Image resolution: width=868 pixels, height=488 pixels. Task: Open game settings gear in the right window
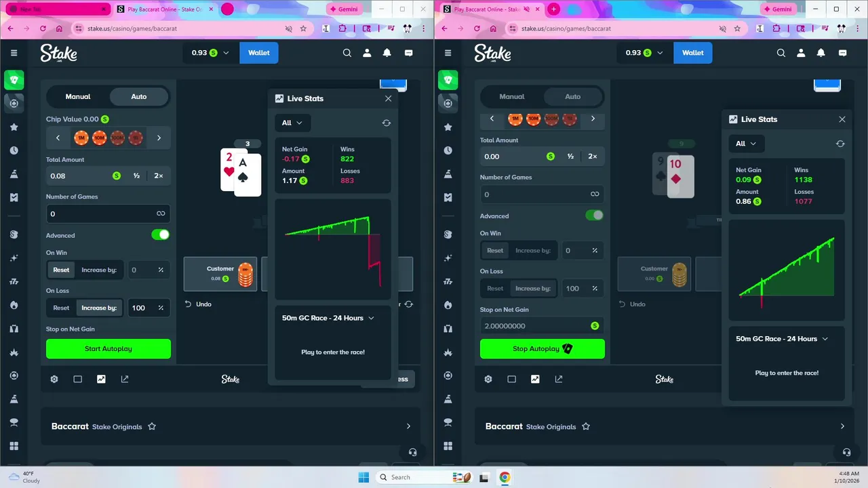(x=488, y=380)
